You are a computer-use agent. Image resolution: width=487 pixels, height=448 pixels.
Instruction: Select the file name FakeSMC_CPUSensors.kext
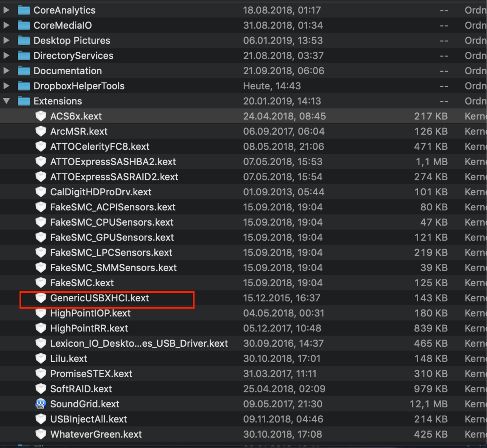[x=112, y=222]
